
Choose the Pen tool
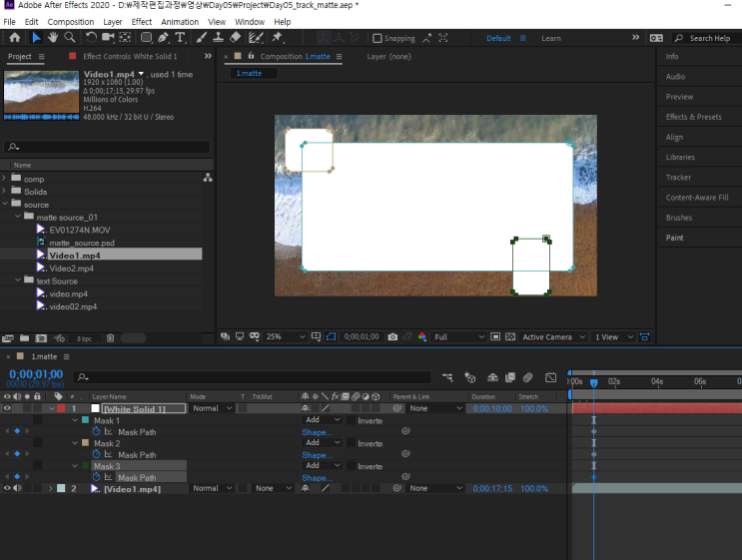coord(163,38)
